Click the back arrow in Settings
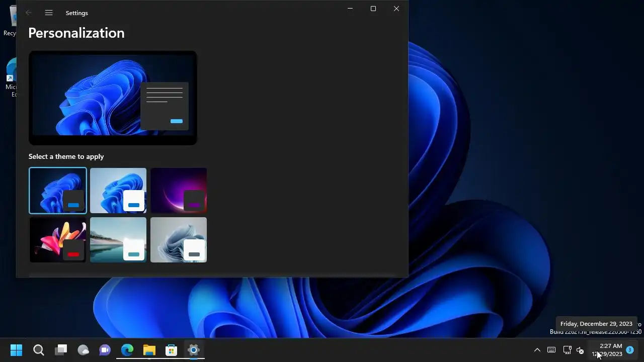 [29, 13]
